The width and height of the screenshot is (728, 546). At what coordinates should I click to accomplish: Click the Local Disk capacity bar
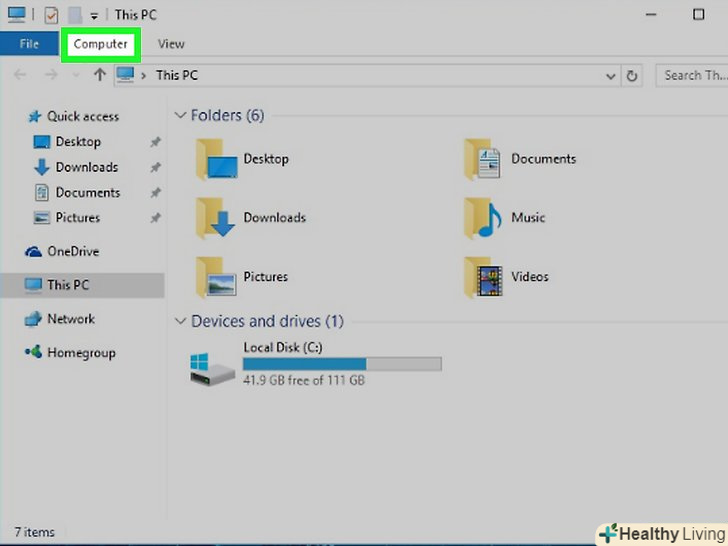pos(342,364)
